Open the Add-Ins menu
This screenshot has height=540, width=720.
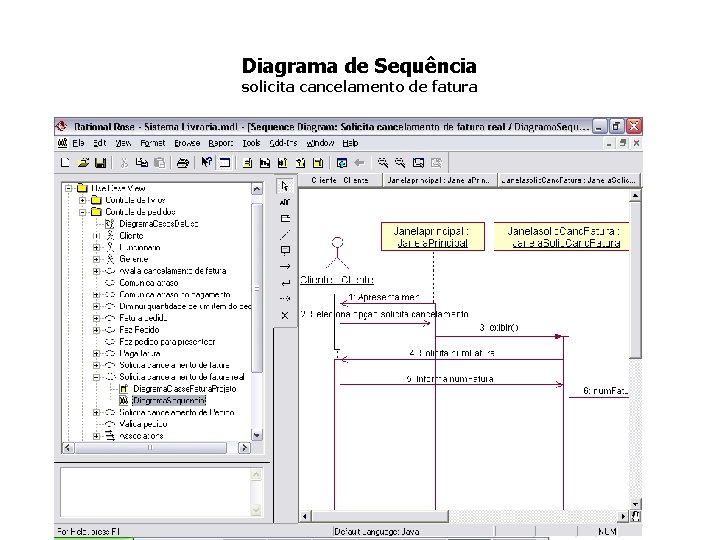point(283,143)
